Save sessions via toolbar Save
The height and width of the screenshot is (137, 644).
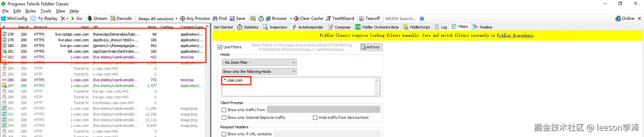point(237,18)
